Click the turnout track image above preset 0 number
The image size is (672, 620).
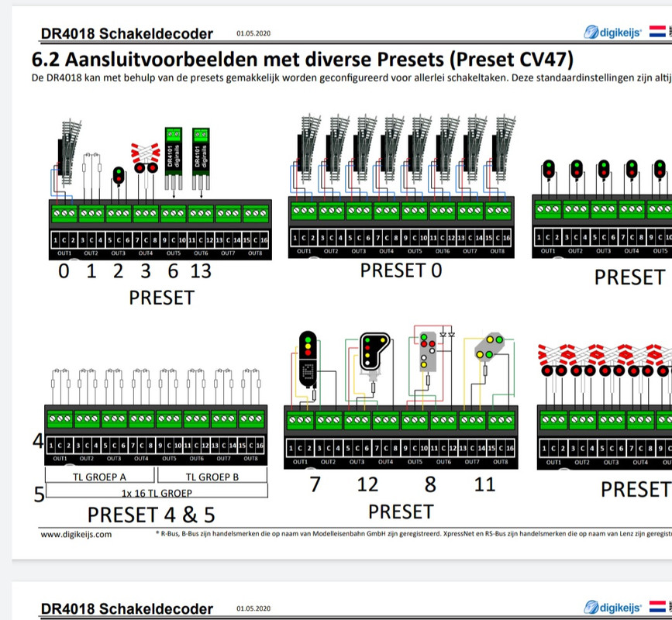point(68,152)
